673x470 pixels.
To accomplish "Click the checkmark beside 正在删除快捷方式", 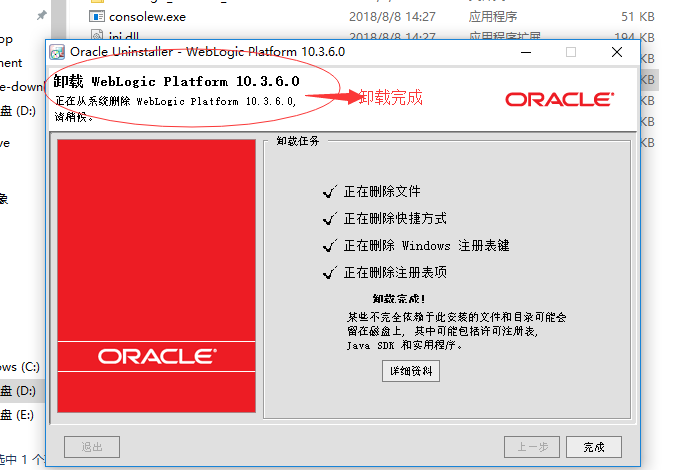I will tap(330, 219).
